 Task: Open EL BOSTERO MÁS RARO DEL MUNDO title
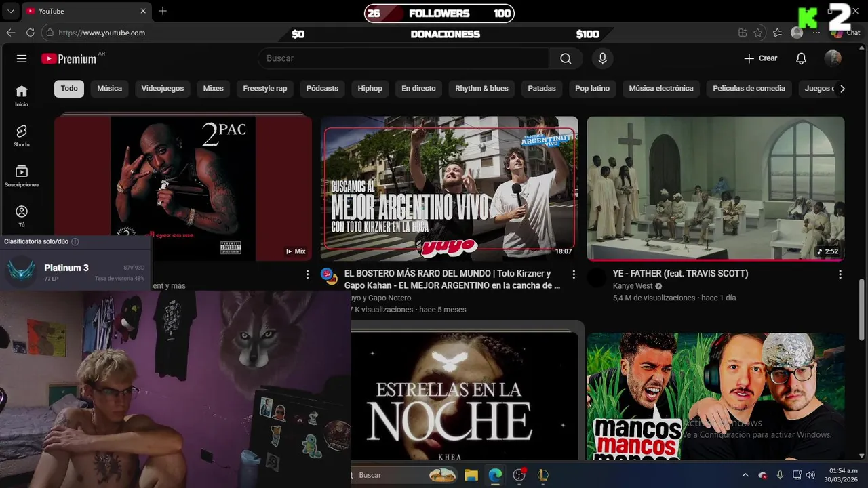454,279
